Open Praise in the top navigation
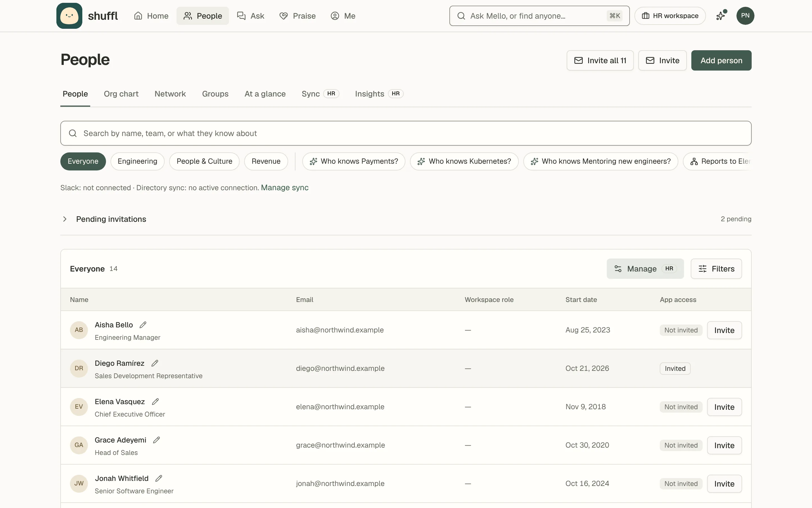The width and height of the screenshot is (812, 508). (x=297, y=16)
